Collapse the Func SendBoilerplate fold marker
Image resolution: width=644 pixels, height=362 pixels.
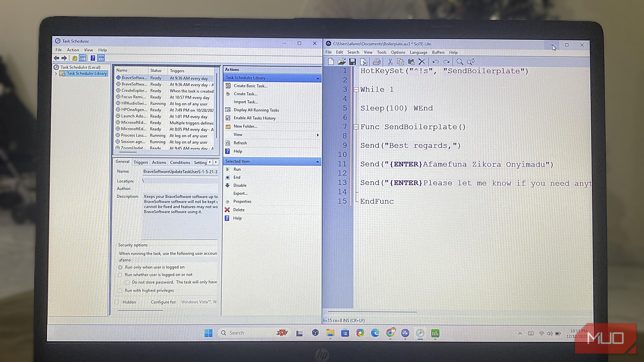[x=356, y=127]
